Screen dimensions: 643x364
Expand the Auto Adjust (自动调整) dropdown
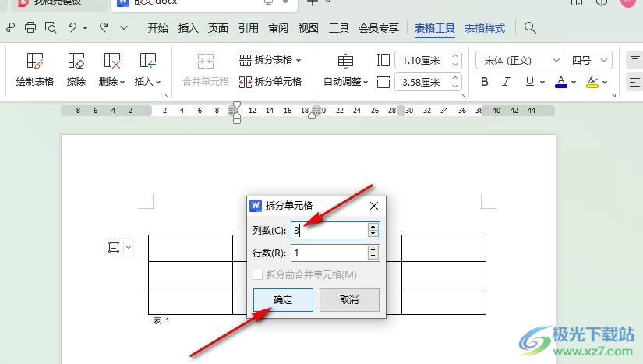click(x=346, y=81)
